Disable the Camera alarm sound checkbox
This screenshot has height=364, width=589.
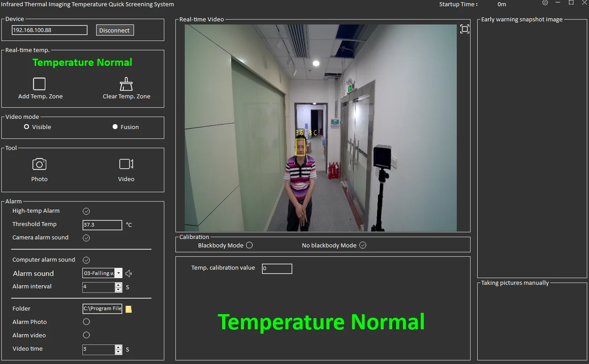pyautogui.click(x=86, y=238)
